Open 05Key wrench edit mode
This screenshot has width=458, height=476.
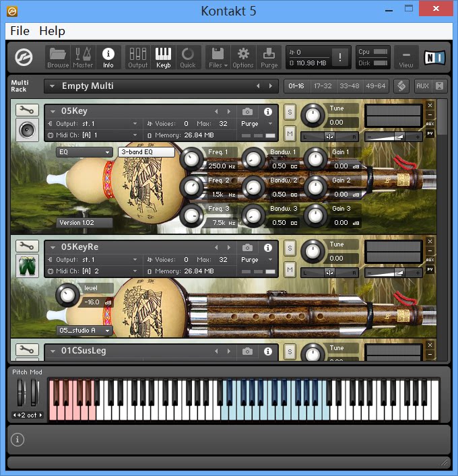point(27,110)
